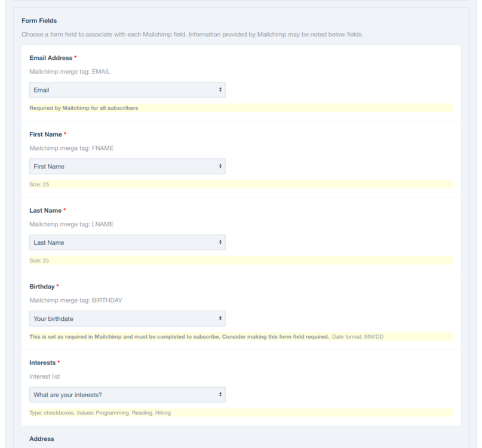
Task: Click the 'Mailchimp merge tag: EMAIL' text
Action: pyautogui.click(x=70, y=72)
